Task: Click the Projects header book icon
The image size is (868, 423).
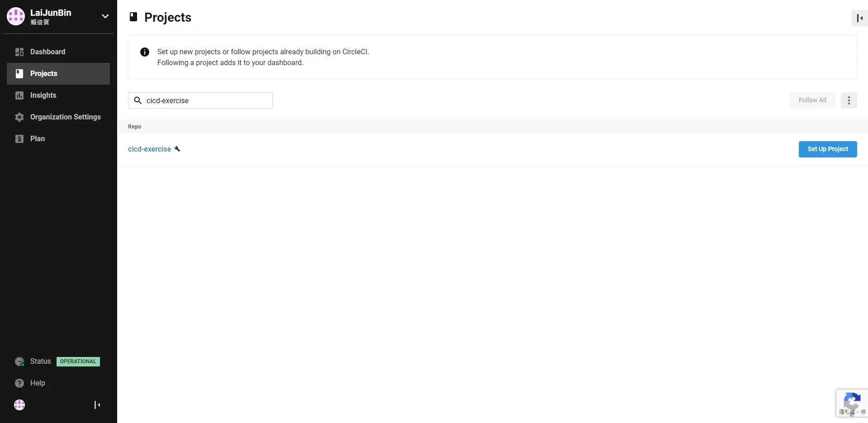Action: click(x=133, y=17)
